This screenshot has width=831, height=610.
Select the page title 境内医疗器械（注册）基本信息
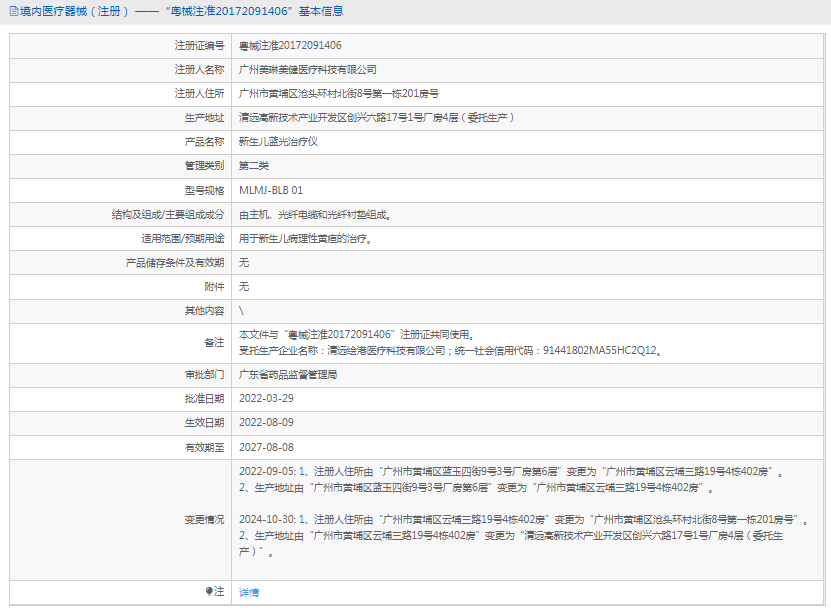click(x=181, y=11)
